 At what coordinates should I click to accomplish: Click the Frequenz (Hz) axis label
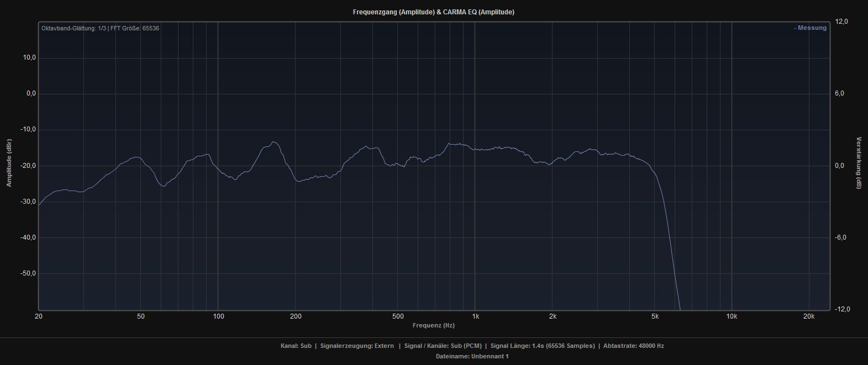click(433, 325)
